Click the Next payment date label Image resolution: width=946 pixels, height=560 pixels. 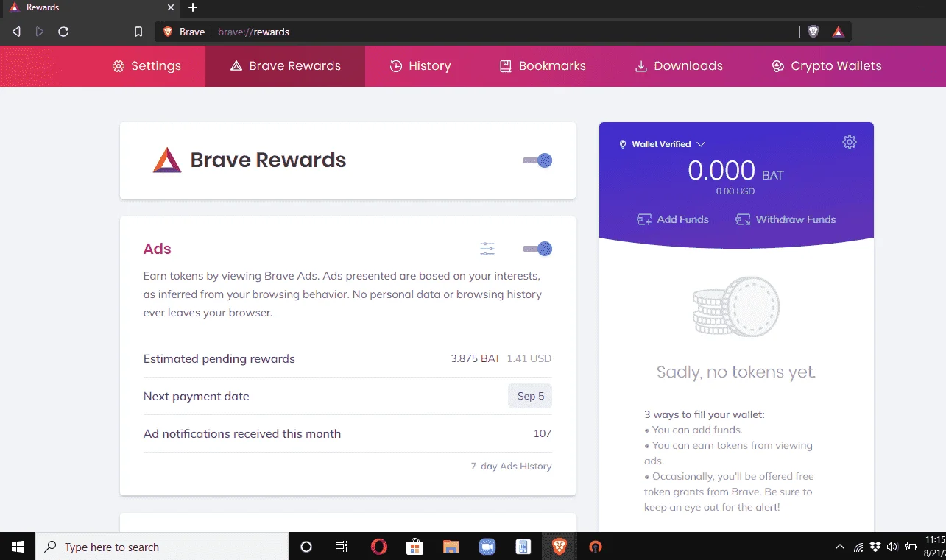coord(196,396)
